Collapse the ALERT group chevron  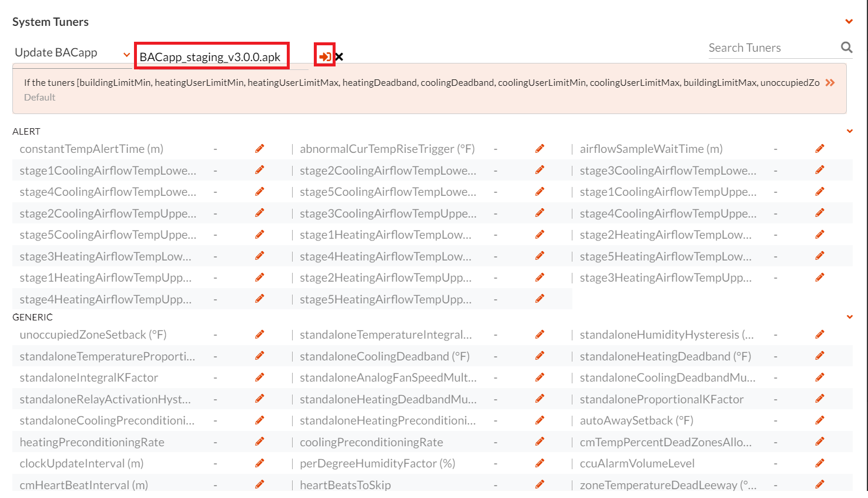coord(849,131)
